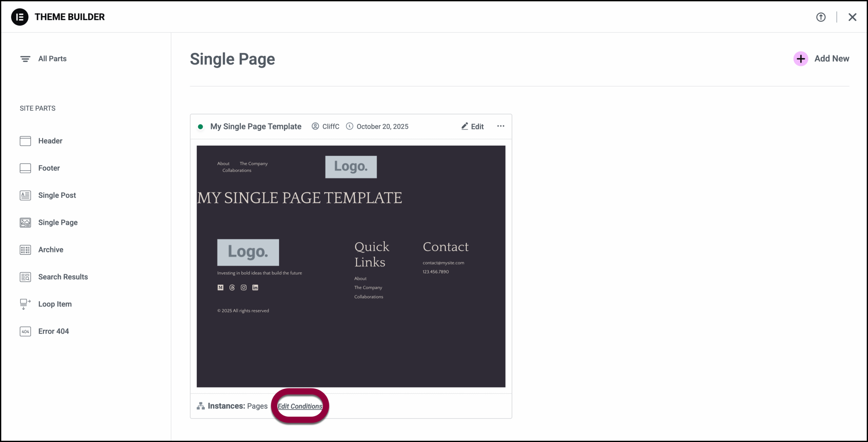The width and height of the screenshot is (868, 442).
Task: Open the three-dots template options menu
Action: click(500, 126)
